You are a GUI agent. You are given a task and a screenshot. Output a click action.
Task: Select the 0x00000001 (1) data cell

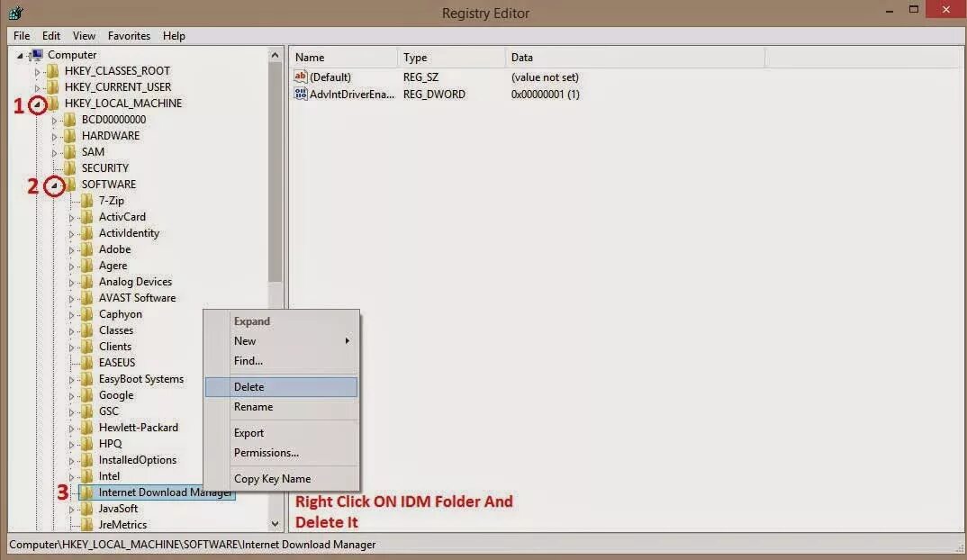(545, 95)
